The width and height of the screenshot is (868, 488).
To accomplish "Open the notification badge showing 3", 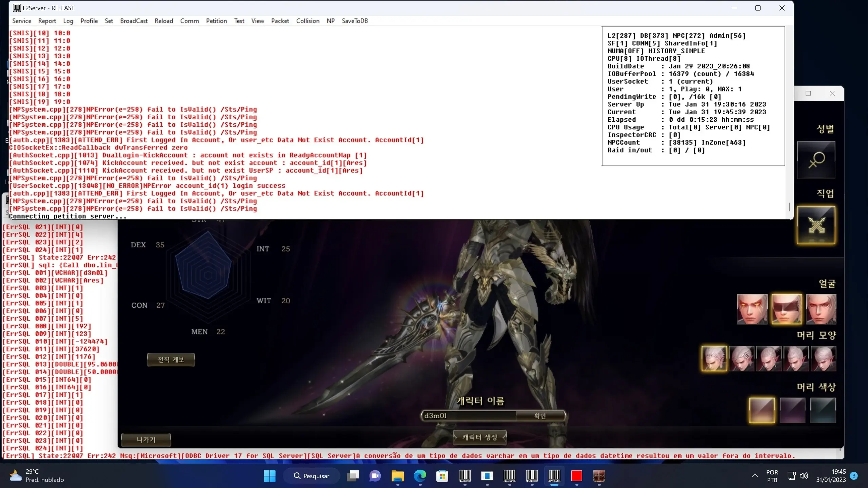I will pyautogui.click(x=854, y=476).
